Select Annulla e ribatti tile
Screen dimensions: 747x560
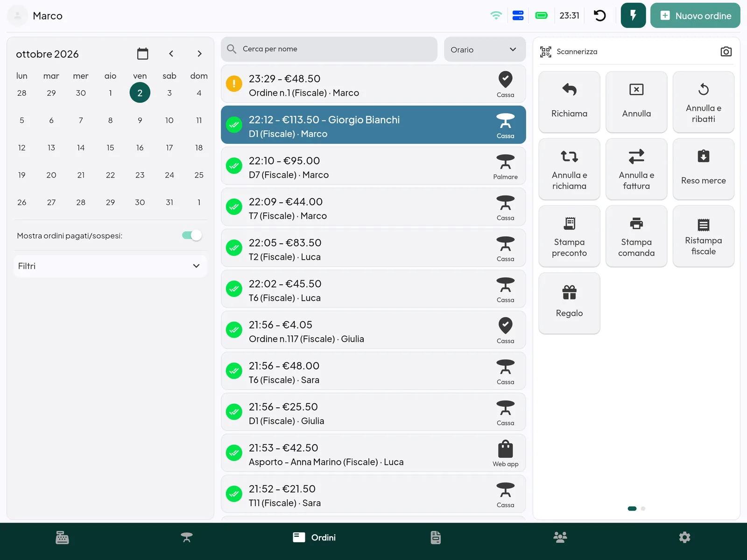coord(704,101)
